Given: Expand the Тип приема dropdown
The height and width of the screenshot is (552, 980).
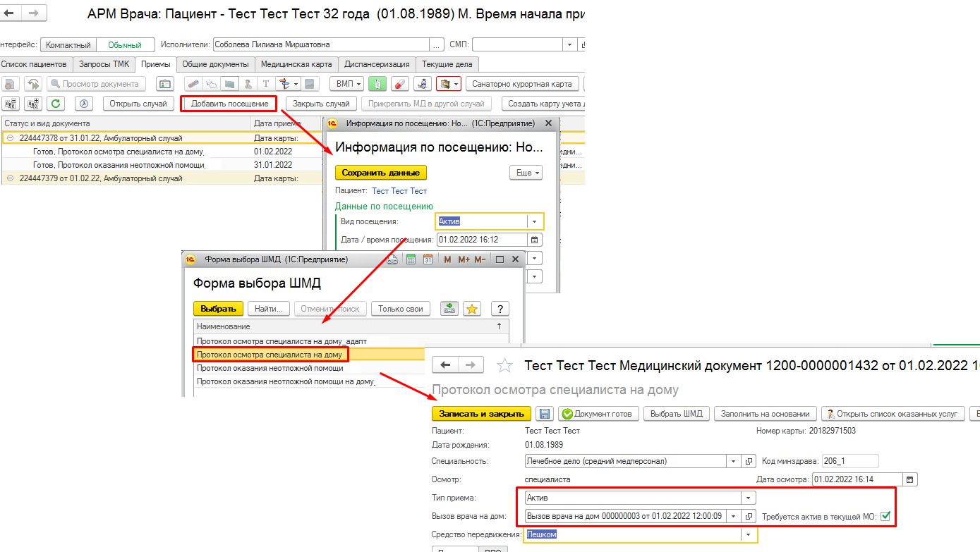Looking at the screenshot, I should pos(749,498).
